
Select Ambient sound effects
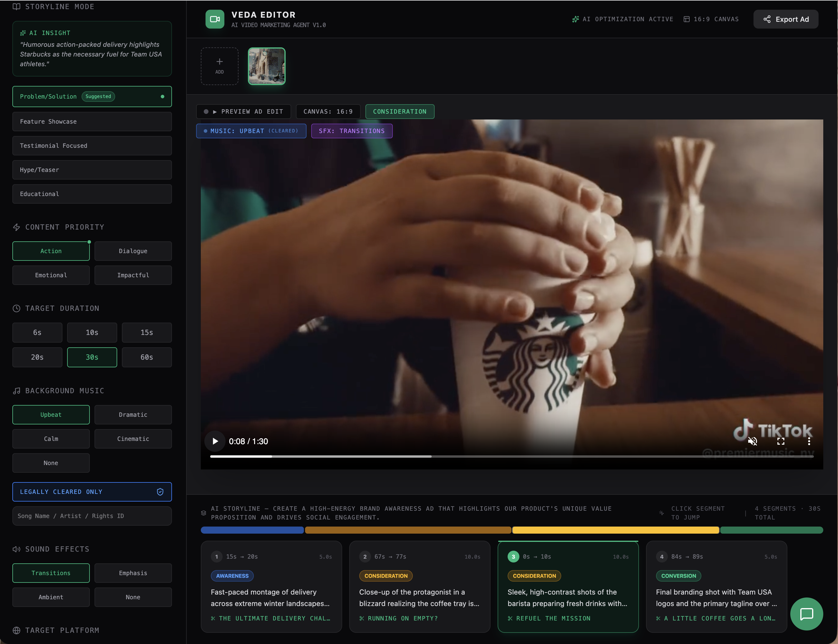click(x=51, y=597)
